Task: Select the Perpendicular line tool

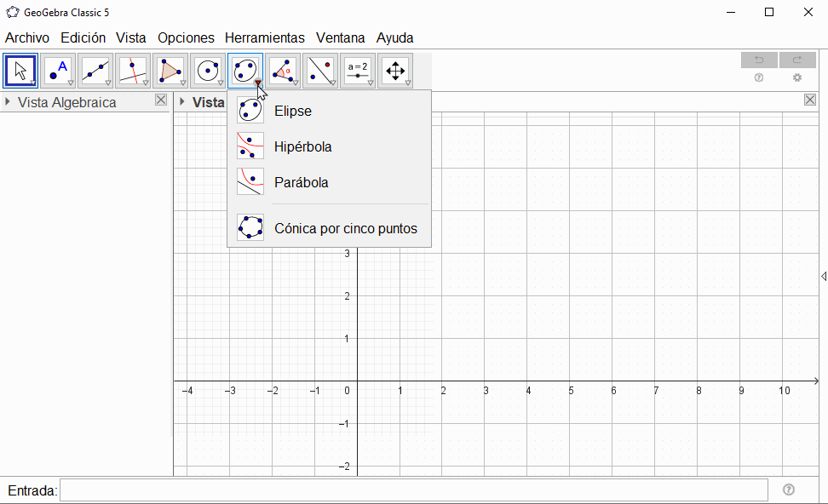Action: [133, 71]
